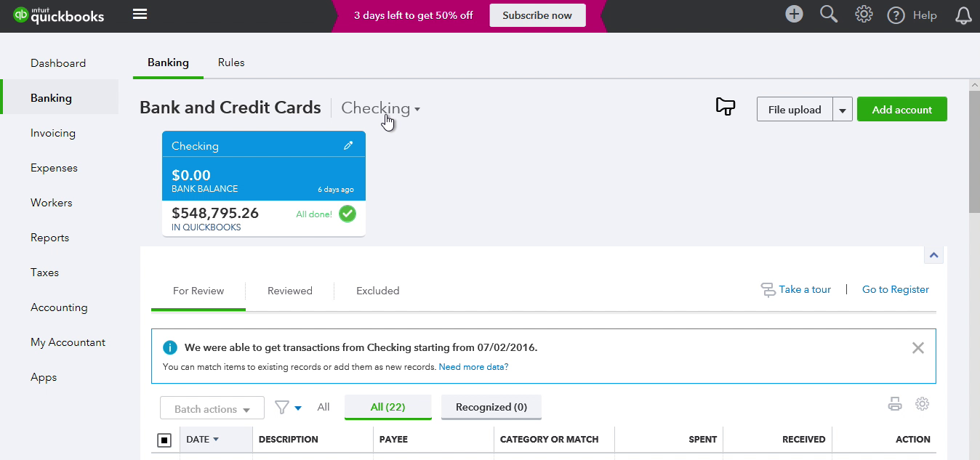Open the For Review tab
This screenshot has height=460, width=980.
coord(198,291)
